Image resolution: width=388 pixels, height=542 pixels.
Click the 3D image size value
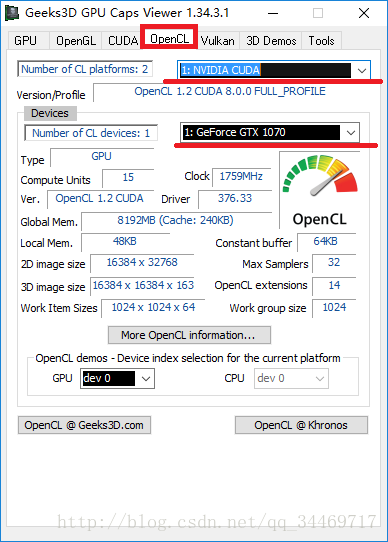[x=142, y=285]
